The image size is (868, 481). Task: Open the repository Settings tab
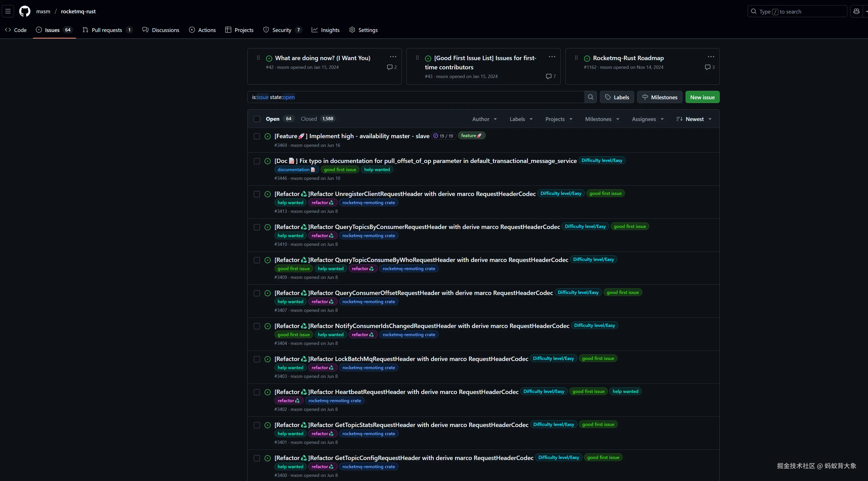point(363,30)
